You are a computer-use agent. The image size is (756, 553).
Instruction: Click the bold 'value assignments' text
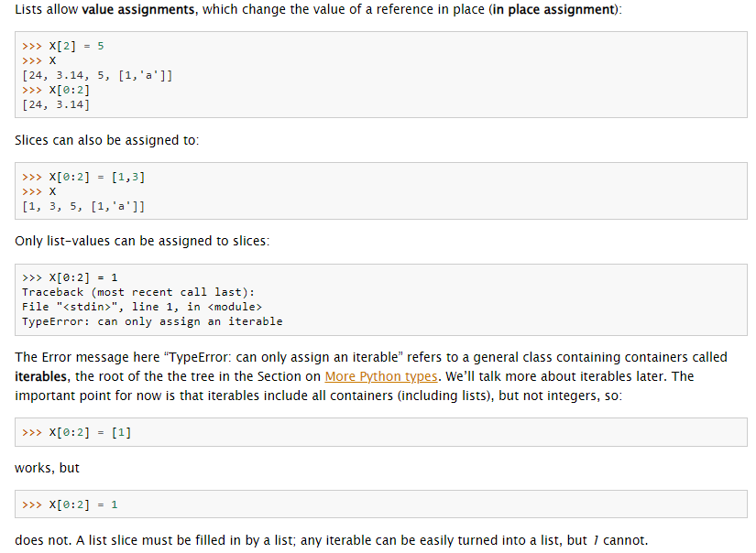[137, 9]
